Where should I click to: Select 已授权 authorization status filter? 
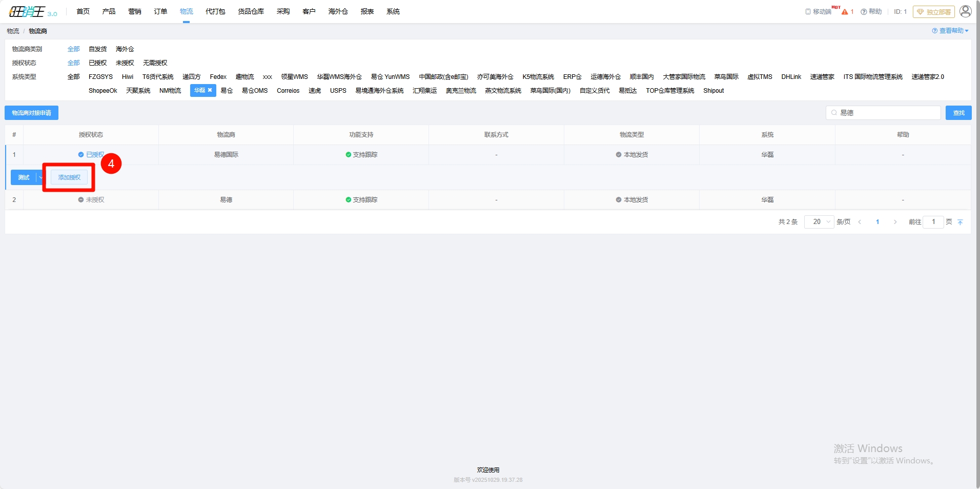pyautogui.click(x=97, y=63)
